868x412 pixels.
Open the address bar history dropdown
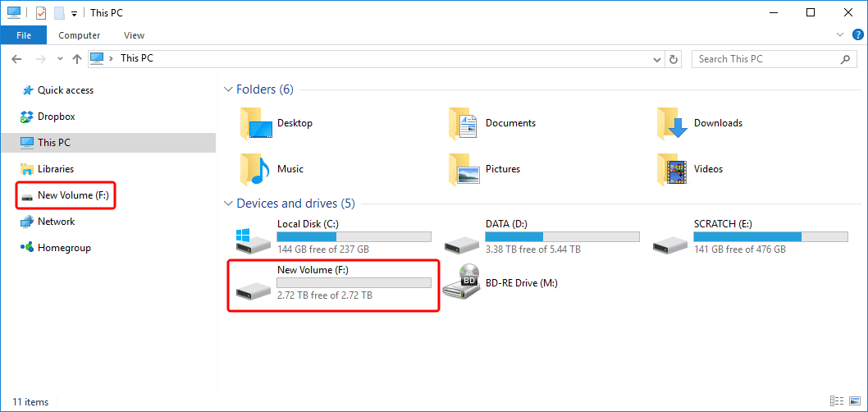tap(656, 59)
